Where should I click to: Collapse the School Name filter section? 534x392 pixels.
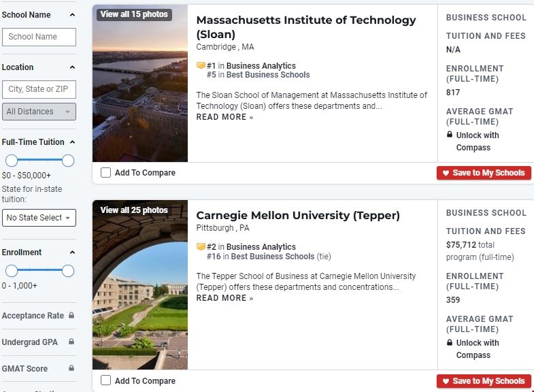pos(72,15)
